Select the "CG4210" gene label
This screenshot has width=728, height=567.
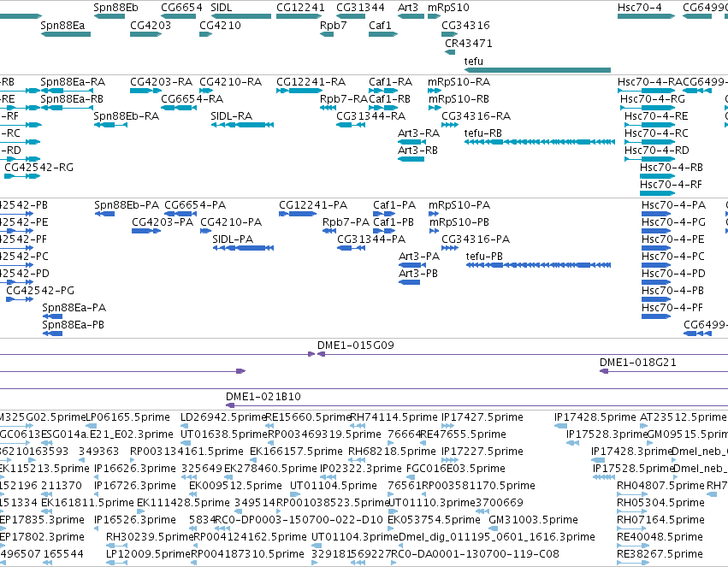220,26
